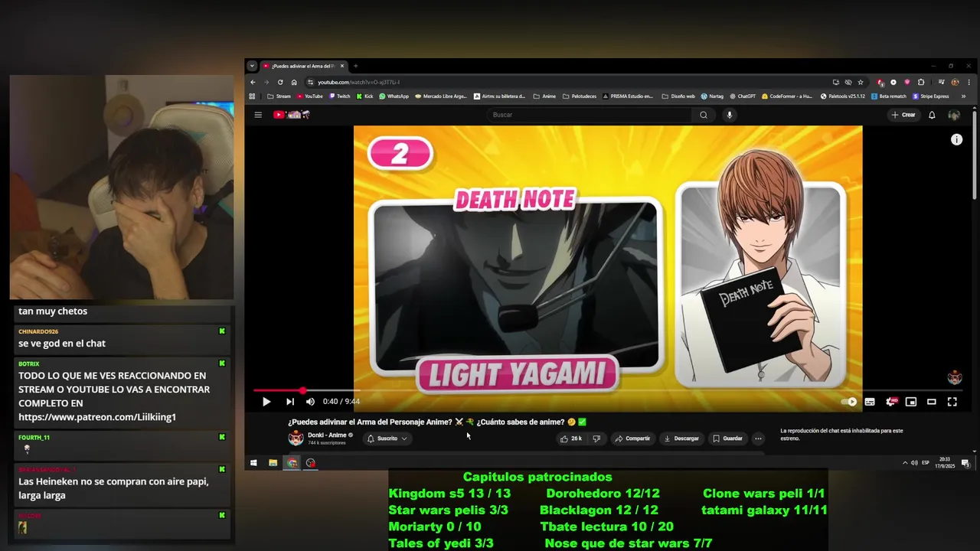Switch to Chrome in the taskbar
The image size is (980, 551).
[x=292, y=463]
